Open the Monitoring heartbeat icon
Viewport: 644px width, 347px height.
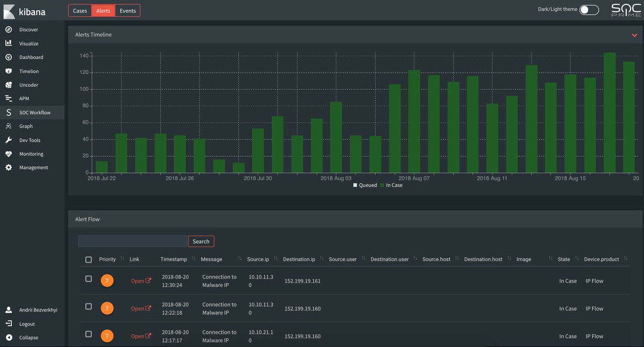coord(9,154)
